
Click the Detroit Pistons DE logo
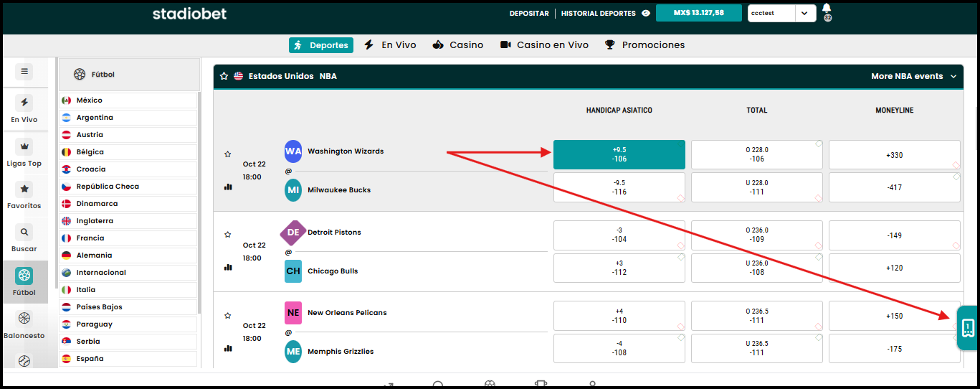point(293,233)
